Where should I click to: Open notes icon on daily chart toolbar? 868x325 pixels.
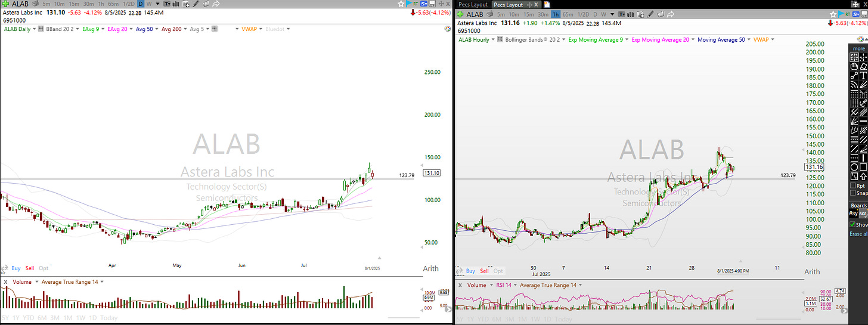pyautogui.click(x=206, y=4)
